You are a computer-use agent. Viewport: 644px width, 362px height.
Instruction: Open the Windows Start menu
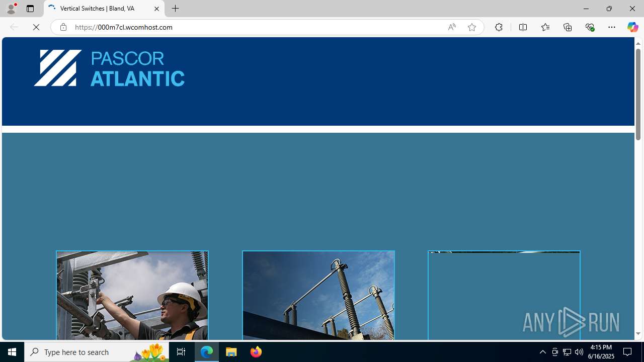click(12, 352)
